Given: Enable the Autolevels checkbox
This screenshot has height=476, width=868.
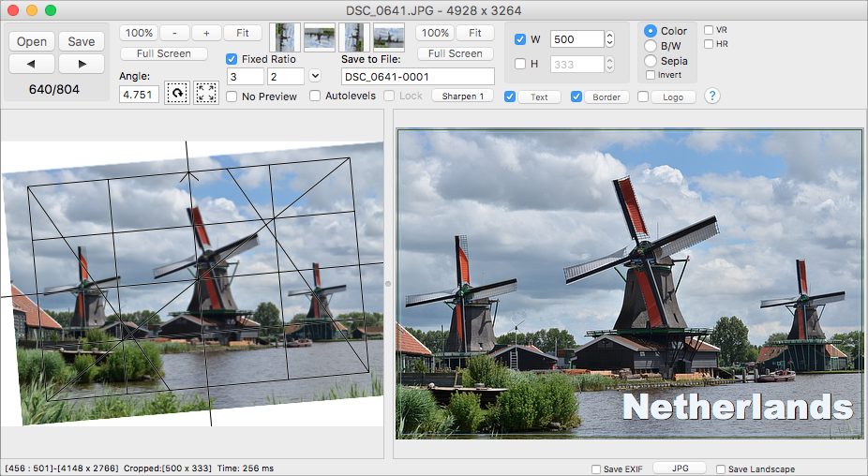Looking at the screenshot, I should pyautogui.click(x=315, y=96).
